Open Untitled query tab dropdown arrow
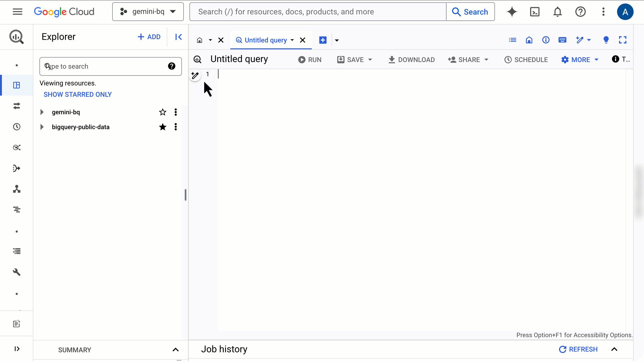 (x=292, y=40)
